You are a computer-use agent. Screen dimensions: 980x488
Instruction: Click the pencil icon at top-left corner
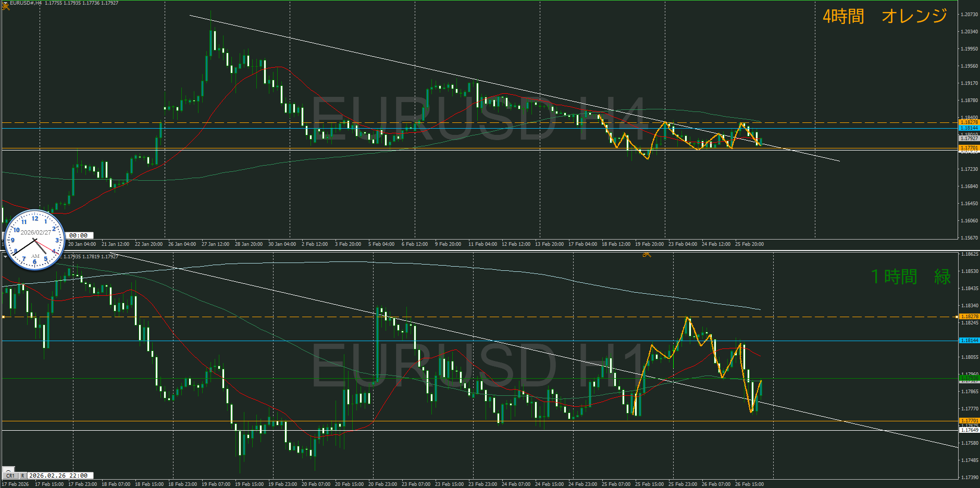(x=6, y=6)
